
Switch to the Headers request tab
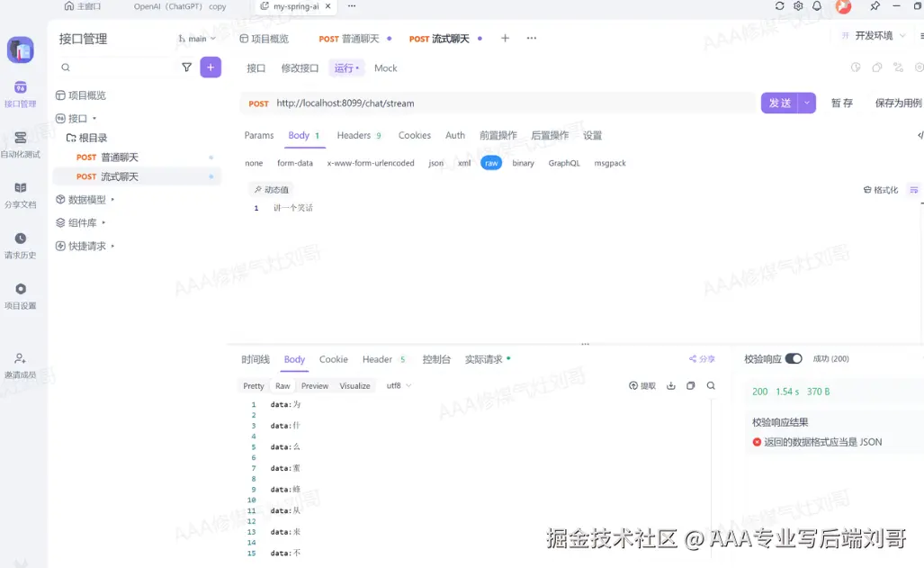(x=359, y=135)
